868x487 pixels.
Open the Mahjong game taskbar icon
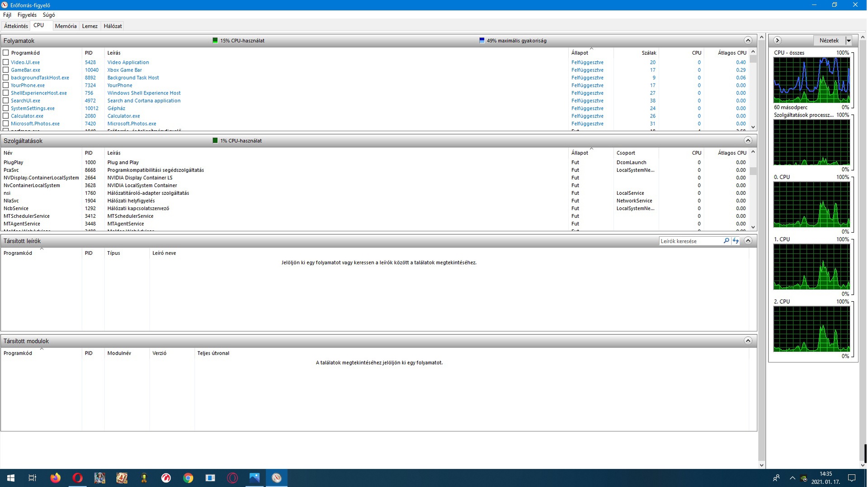coord(122,478)
